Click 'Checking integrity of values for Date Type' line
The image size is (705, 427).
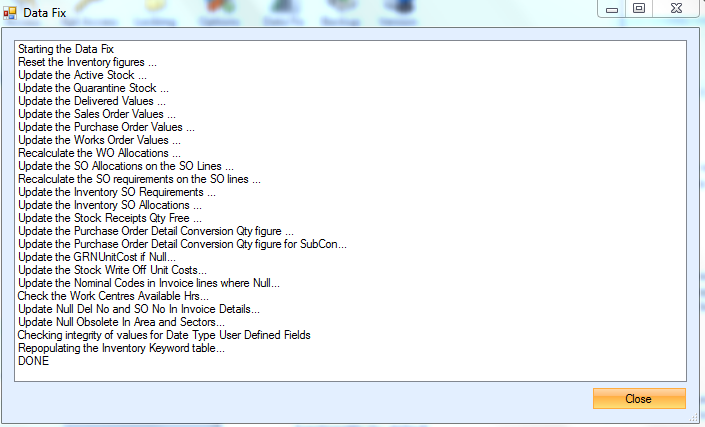[x=164, y=335]
